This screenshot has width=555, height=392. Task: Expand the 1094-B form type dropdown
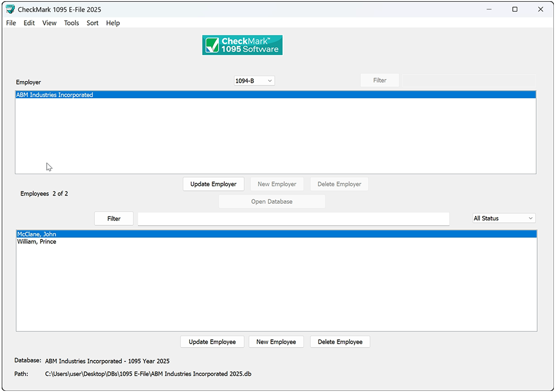coord(254,81)
